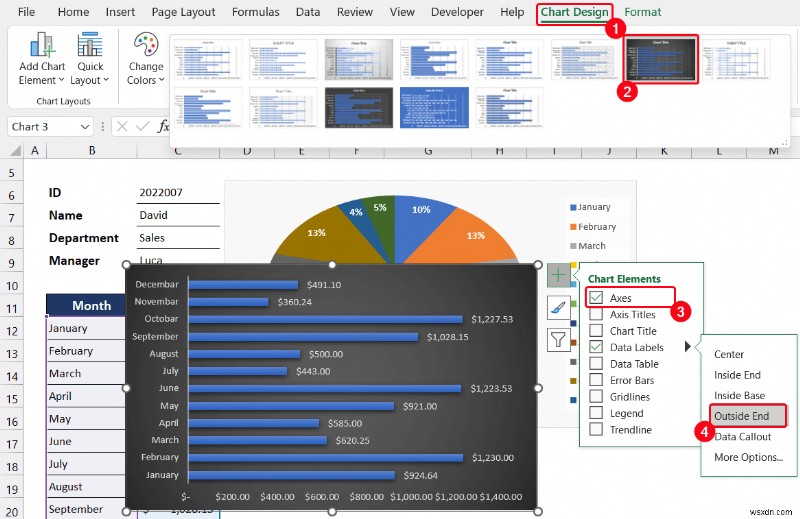Choose Inside End data label position
The image size is (800, 519).
point(737,375)
